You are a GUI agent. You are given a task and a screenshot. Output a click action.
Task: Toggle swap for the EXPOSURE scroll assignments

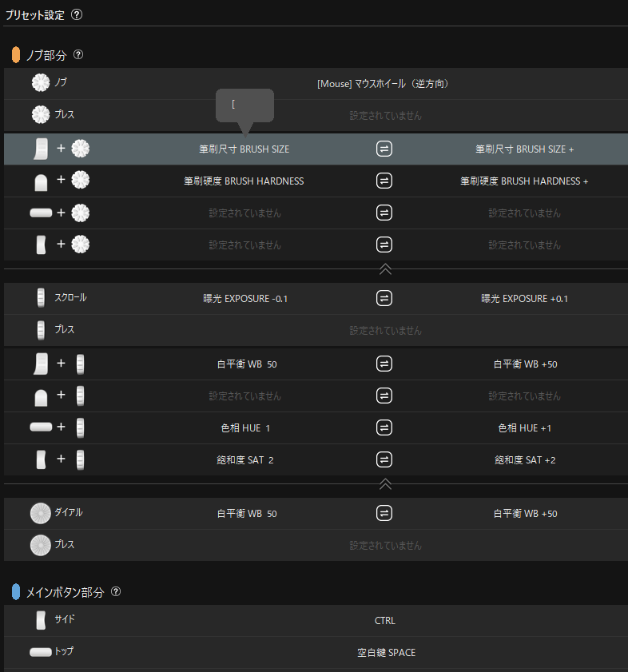click(x=384, y=298)
